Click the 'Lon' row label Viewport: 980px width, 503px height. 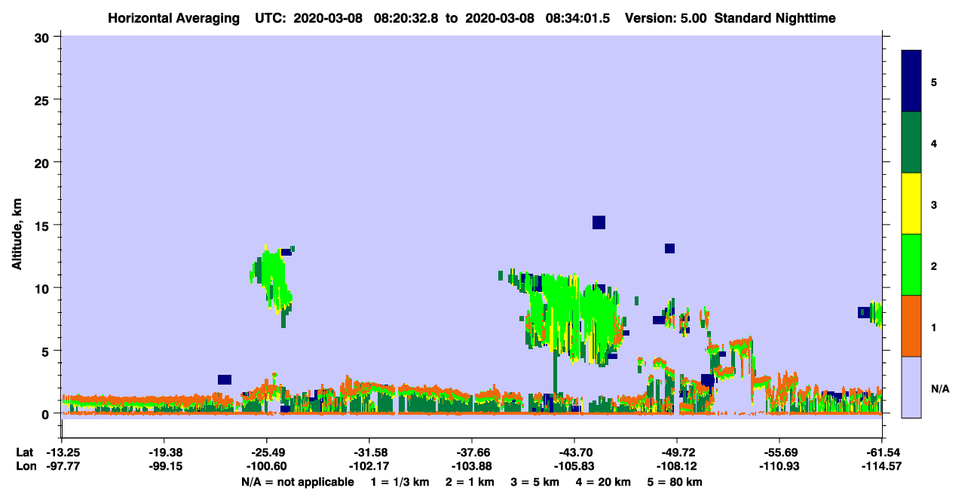coord(25,466)
